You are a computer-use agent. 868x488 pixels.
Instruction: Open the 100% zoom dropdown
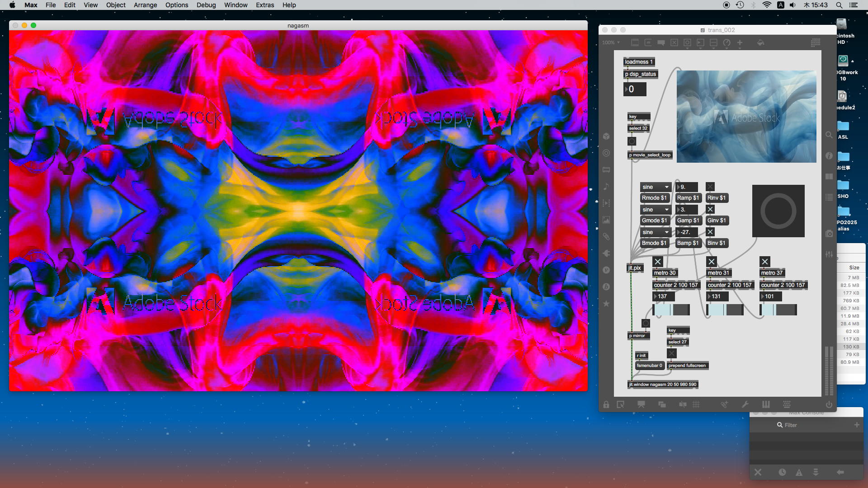pos(611,42)
